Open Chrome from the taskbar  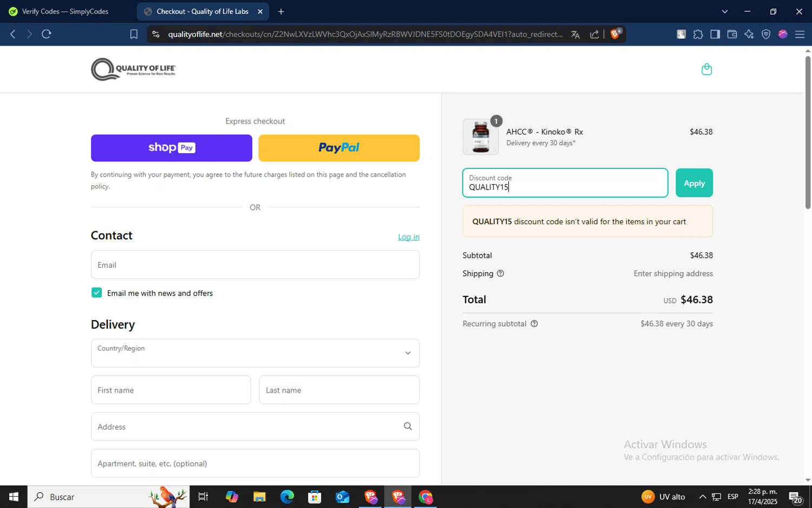coord(426,497)
